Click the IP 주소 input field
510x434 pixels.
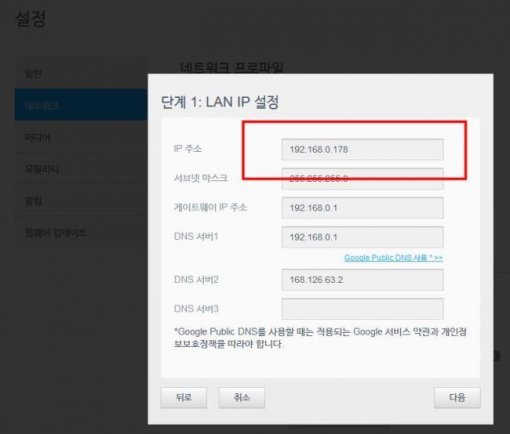point(362,149)
